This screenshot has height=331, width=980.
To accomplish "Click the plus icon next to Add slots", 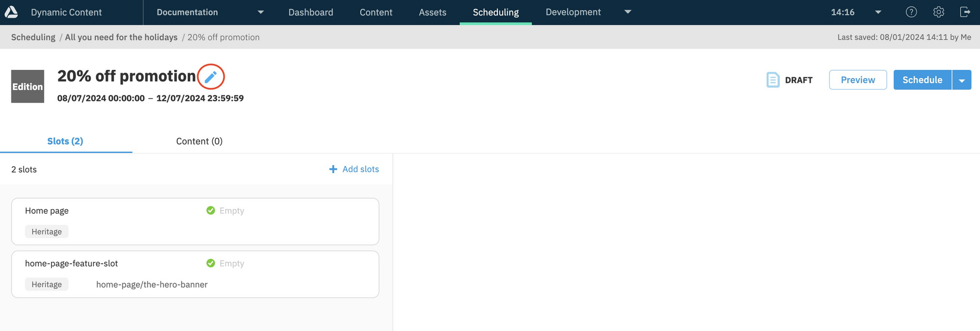I will [333, 169].
